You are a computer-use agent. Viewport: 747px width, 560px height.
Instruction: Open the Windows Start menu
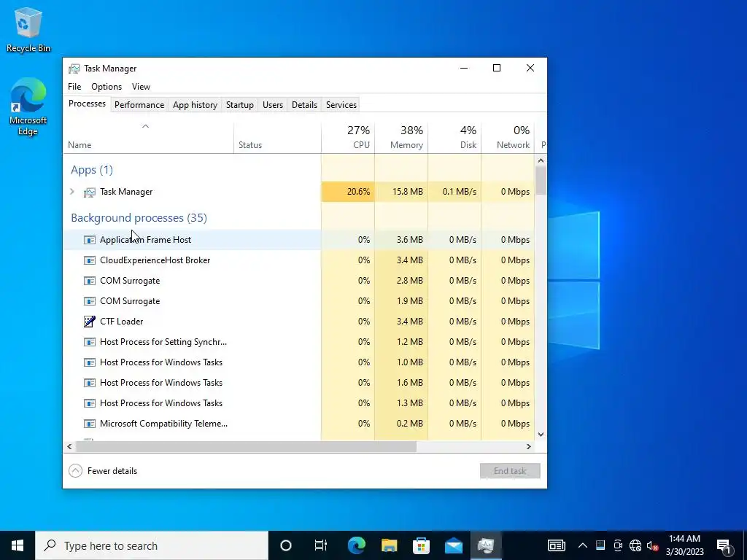[18, 545]
